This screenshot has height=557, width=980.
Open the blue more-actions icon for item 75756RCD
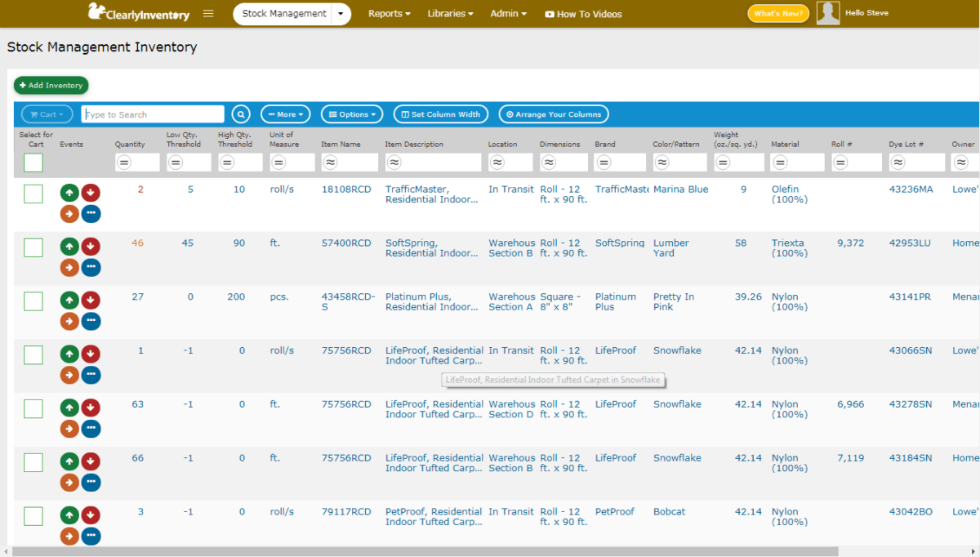(x=91, y=375)
